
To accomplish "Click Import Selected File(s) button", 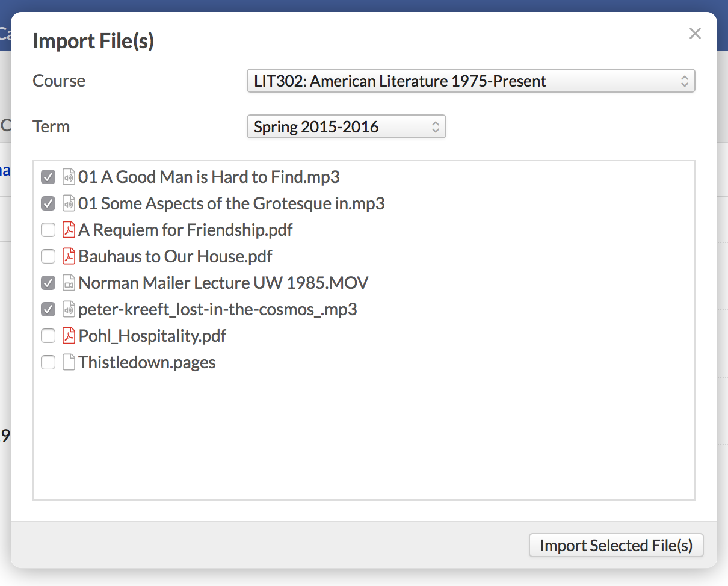I will [616, 545].
